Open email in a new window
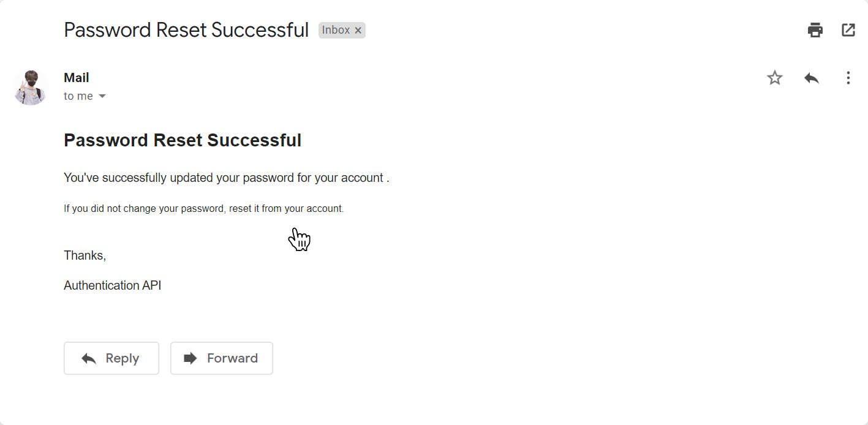Viewport: 868px width, 425px height. [x=848, y=29]
